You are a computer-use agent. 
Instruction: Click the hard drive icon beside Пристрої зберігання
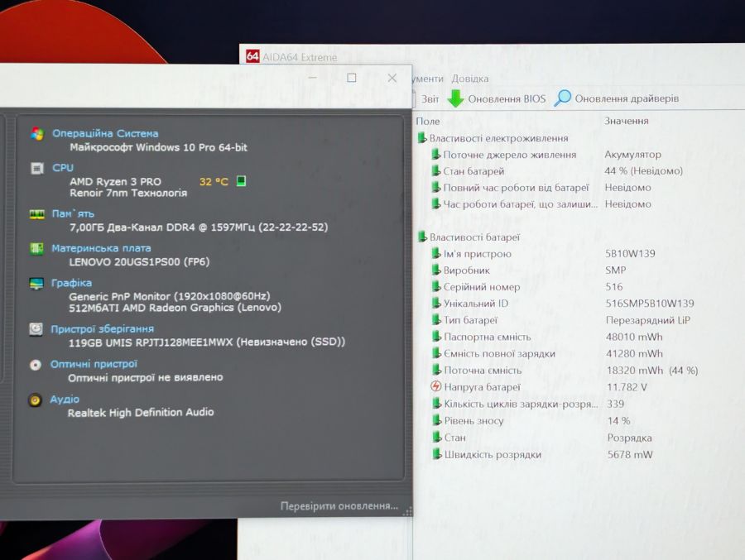(x=36, y=329)
